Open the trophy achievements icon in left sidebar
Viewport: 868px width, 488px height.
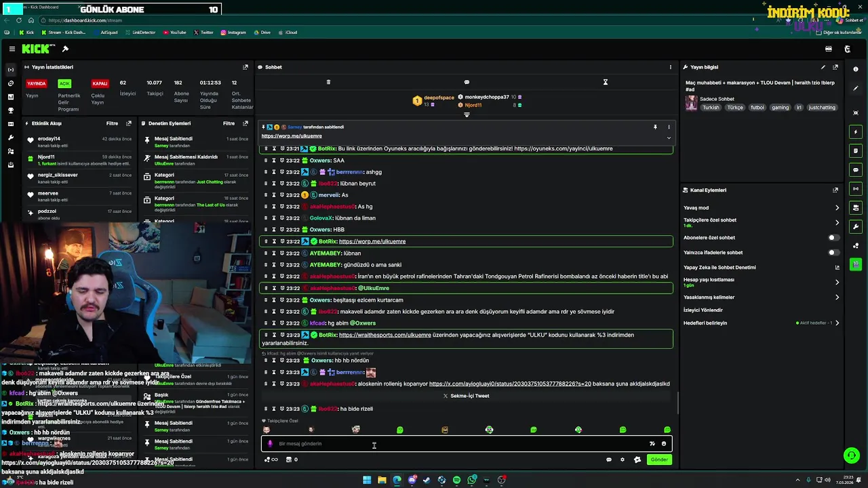click(10, 110)
